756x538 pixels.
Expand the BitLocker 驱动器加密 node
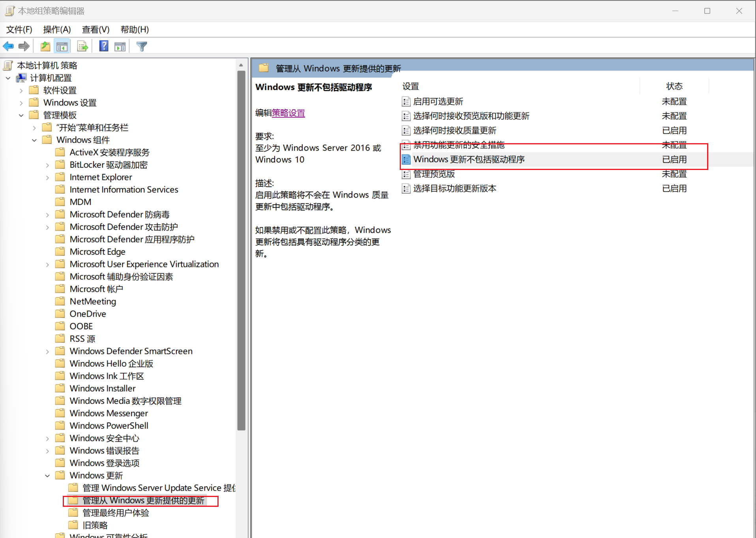47,165
